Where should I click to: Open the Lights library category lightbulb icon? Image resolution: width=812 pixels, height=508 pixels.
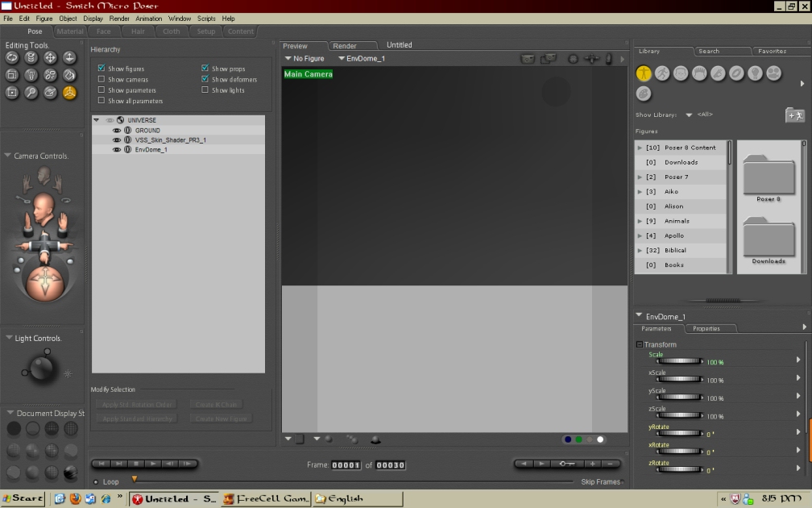755,73
